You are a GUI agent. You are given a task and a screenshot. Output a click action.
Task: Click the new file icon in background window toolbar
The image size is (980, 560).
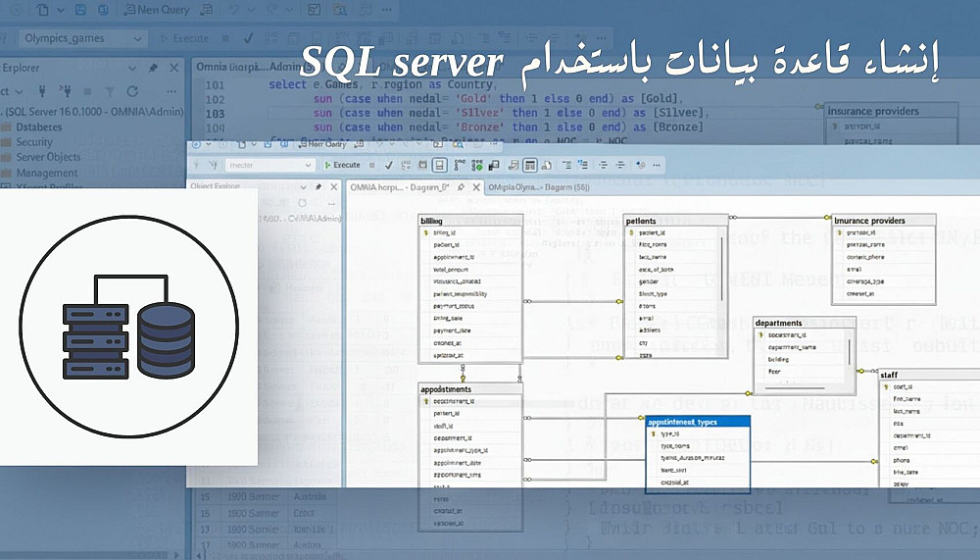[42, 10]
